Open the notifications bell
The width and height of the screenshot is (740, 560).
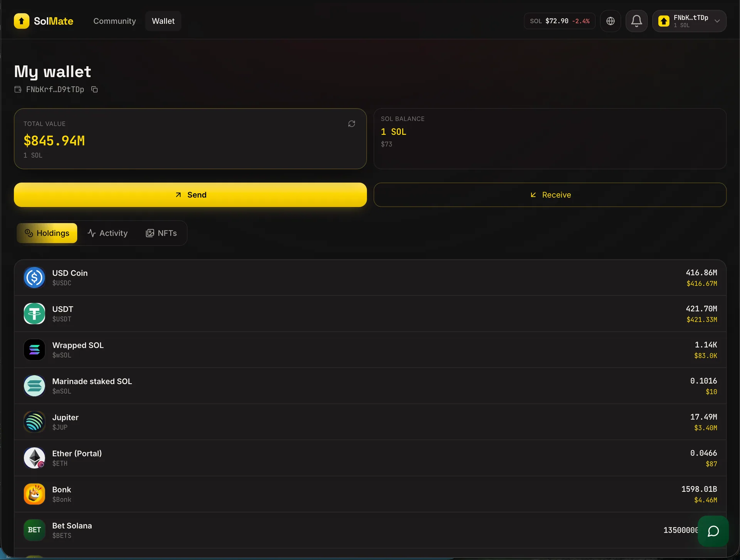(636, 21)
